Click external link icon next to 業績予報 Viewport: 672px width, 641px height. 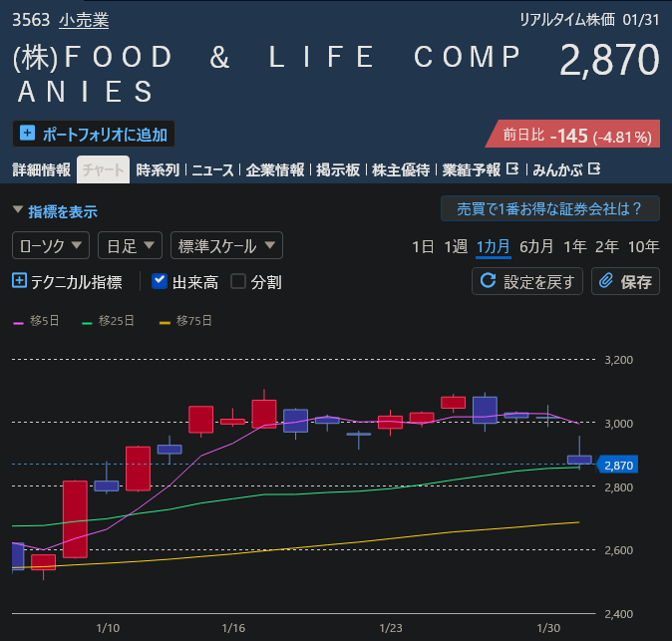click(513, 168)
